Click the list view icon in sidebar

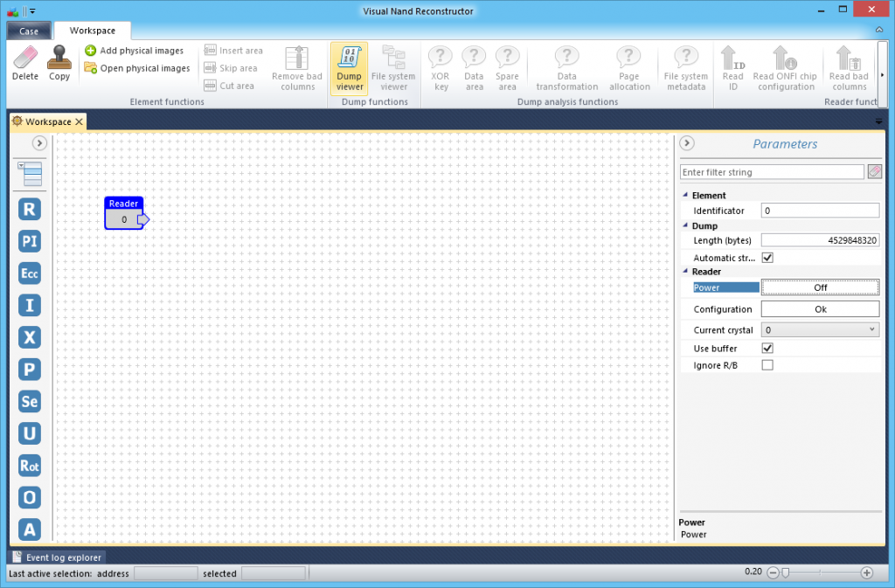coord(30,173)
